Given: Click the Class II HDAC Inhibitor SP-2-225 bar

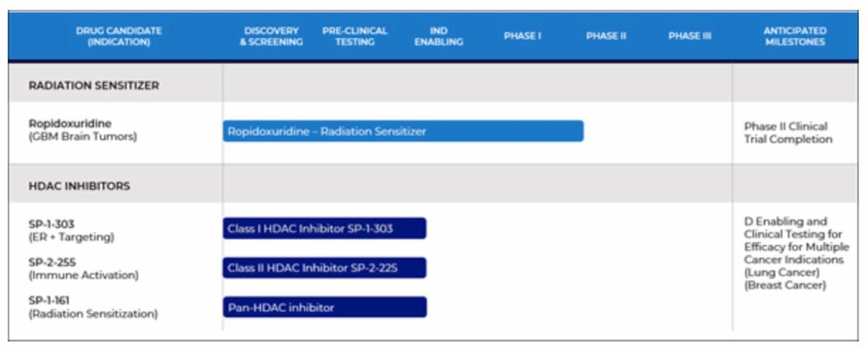Looking at the screenshot, I should (x=324, y=268).
